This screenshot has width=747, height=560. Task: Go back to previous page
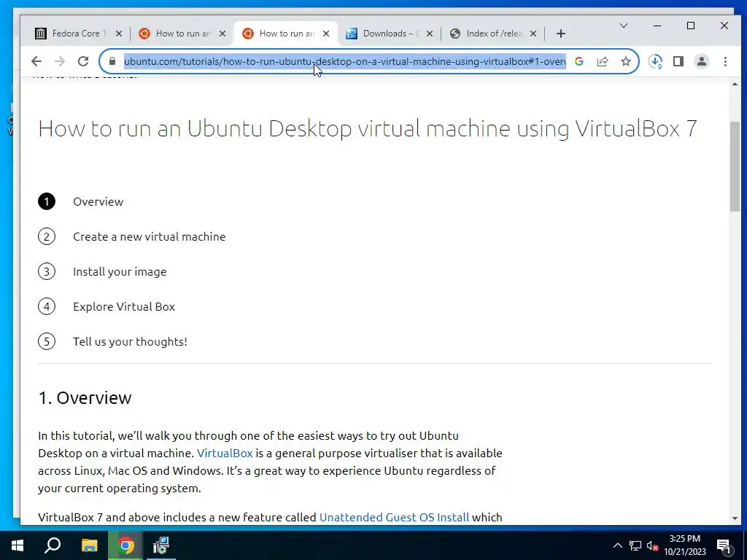(x=36, y=61)
